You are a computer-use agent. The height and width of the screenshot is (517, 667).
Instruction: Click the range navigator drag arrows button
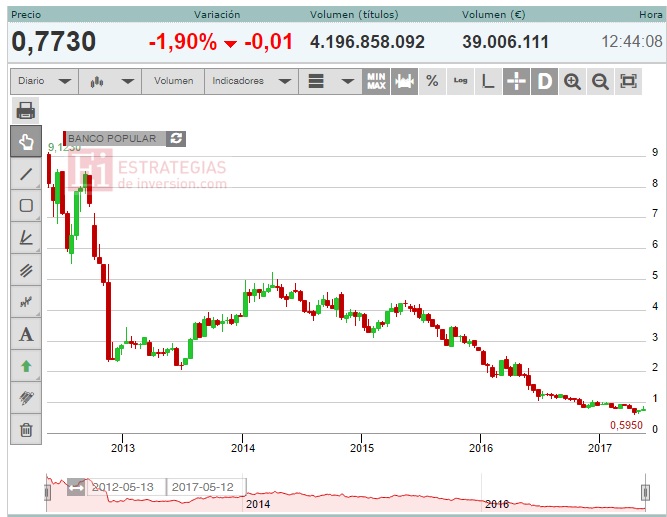(x=76, y=487)
